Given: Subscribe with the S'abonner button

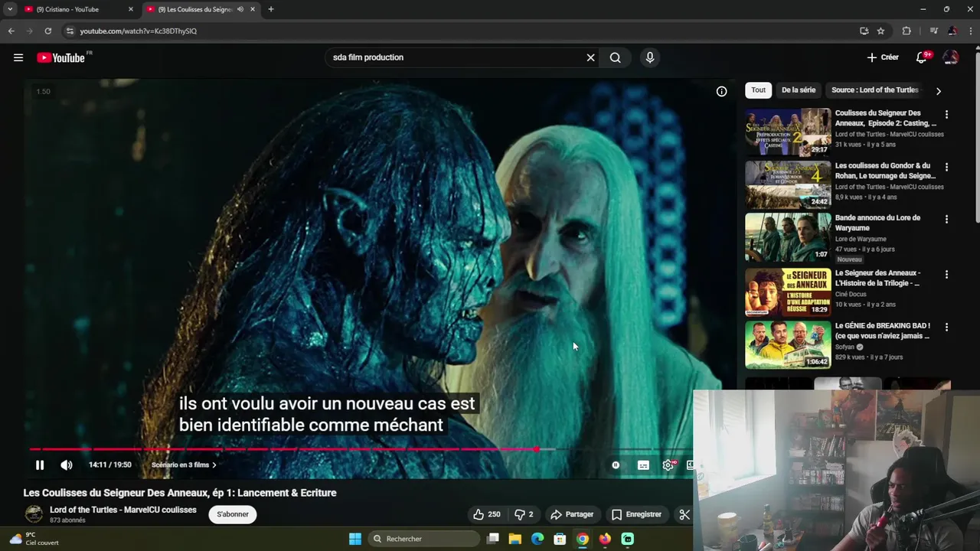Looking at the screenshot, I should pyautogui.click(x=233, y=514).
